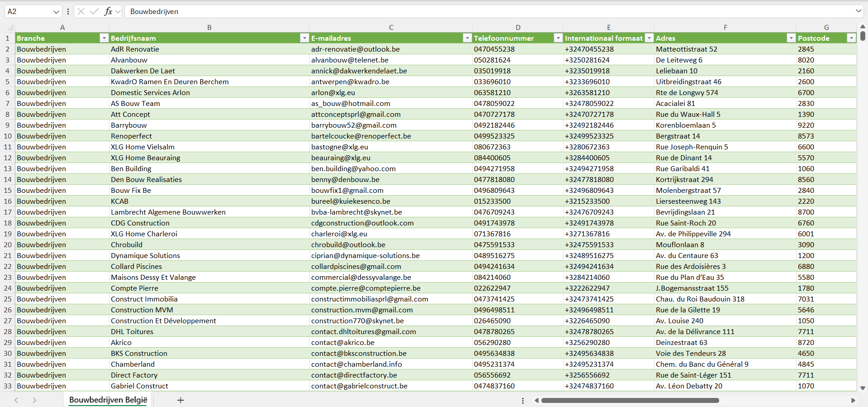This screenshot has height=407, width=868.
Task: Click the Insert Function fx icon
Action: pos(108,11)
